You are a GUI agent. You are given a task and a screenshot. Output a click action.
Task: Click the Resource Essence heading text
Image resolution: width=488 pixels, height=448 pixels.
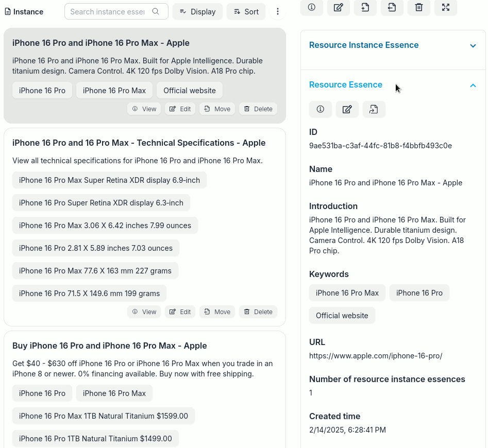click(346, 84)
